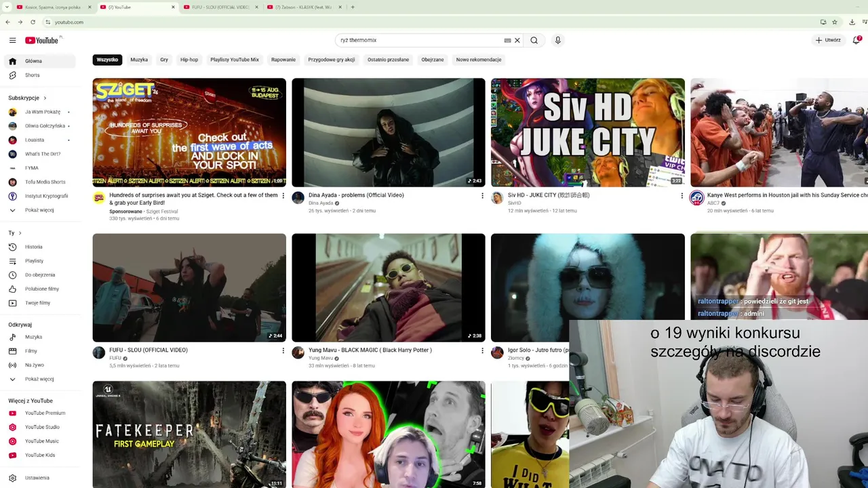Image resolution: width=868 pixels, height=488 pixels.
Task: Open a new browser tab
Action: [353, 7]
